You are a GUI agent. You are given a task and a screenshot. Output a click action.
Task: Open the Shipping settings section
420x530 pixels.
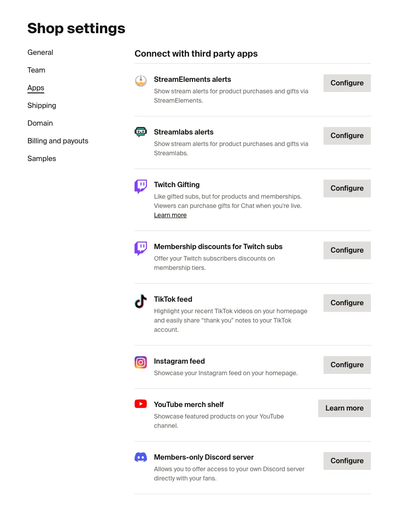pyautogui.click(x=42, y=105)
